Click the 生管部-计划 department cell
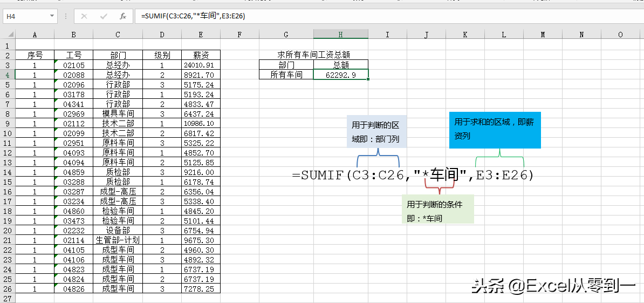Screen dimensions: 644x303 click(118, 240)
